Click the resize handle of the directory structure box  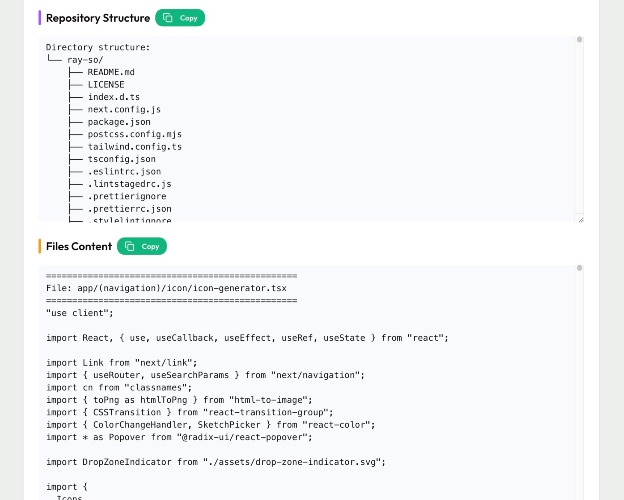[x=580, y=220]
